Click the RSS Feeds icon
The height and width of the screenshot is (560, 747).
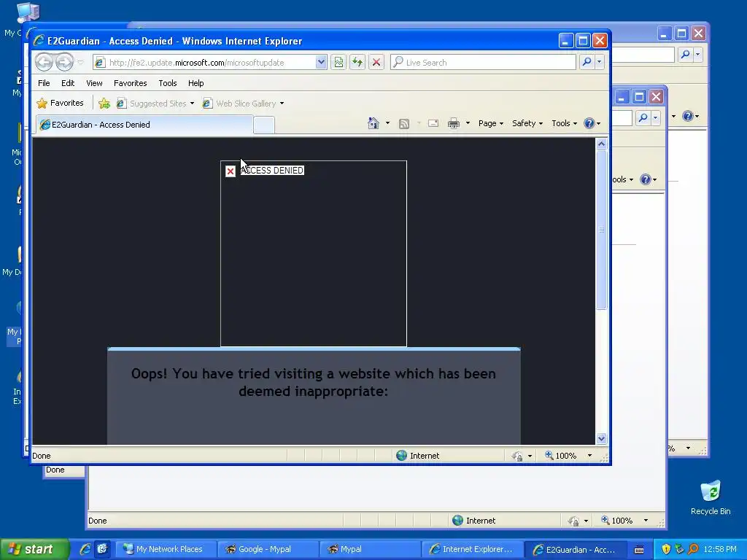404,124
